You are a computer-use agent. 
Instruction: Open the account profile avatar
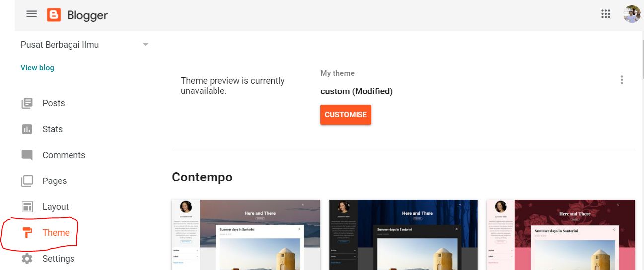632,14
